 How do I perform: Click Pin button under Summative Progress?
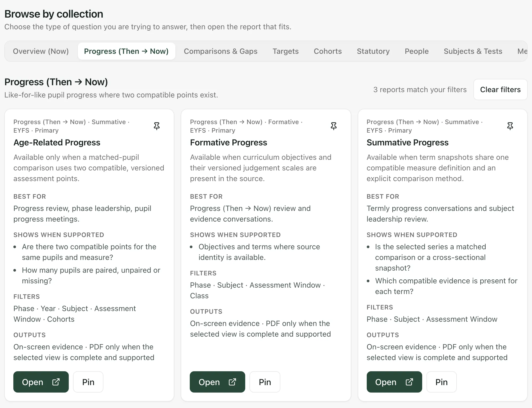[x=441, y=382]
